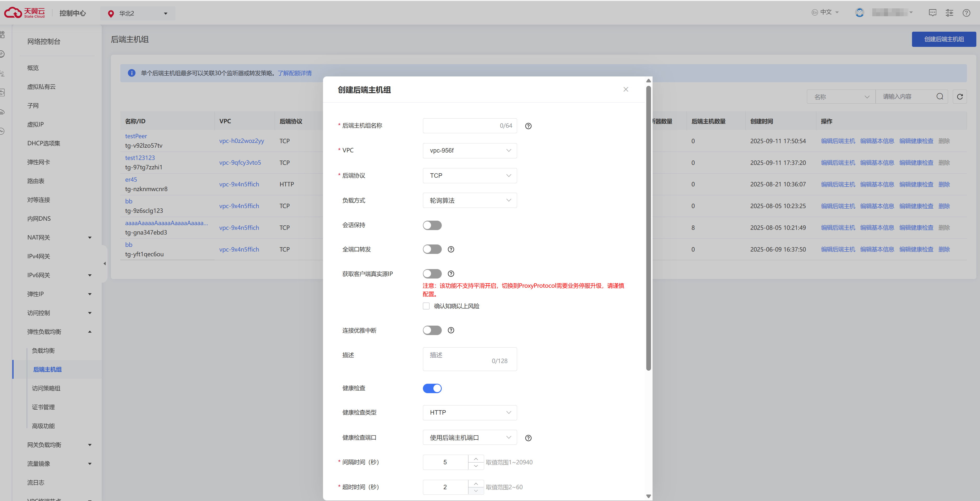
Task: Open the test123123 backend group link
Action: (x=140, y=158)
